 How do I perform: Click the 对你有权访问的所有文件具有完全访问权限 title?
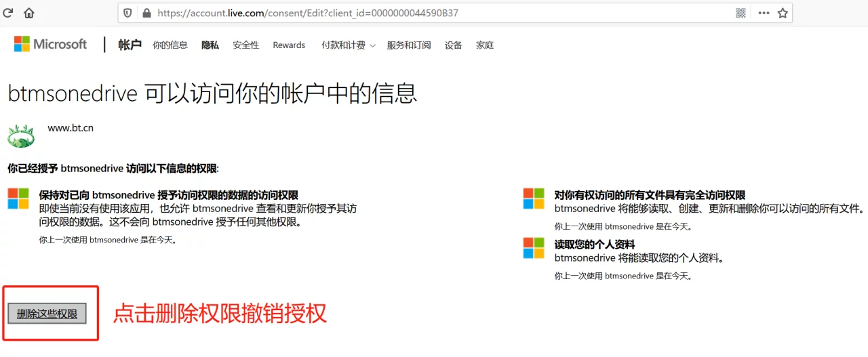(650, 195)
